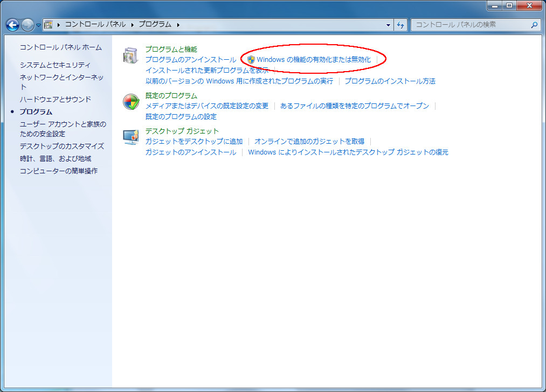Click the コントロール パネルの検索 search field
Screen dimensions: 546x392
pyautogui.click(x=469, y=25)
